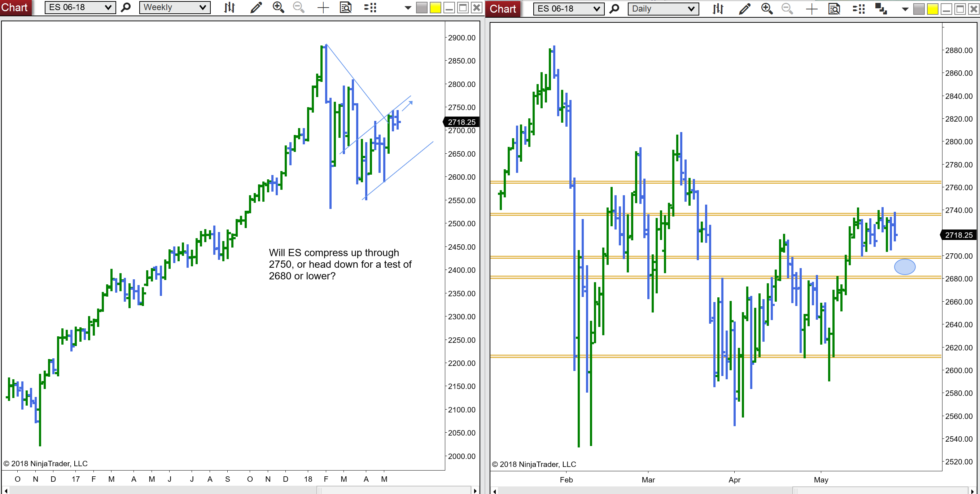Click right scroll arrow under Daily chart

tap(972, 491)
